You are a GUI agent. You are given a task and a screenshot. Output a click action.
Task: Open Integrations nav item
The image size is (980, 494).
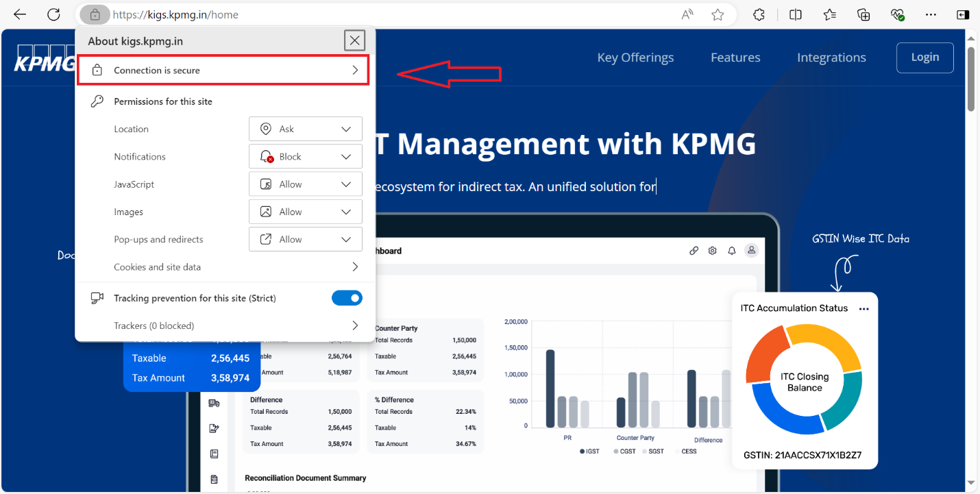point(831,58)
